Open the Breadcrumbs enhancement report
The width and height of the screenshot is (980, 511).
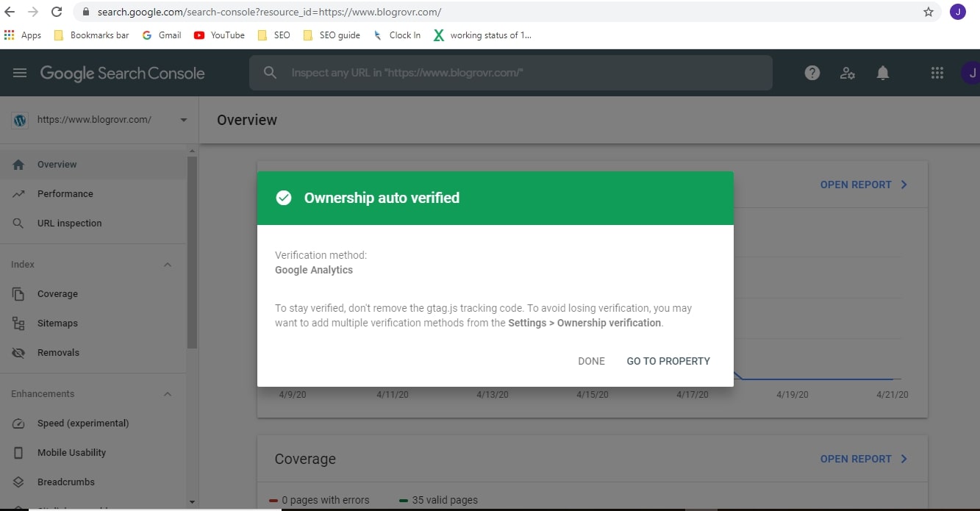[x=65, y=482]
